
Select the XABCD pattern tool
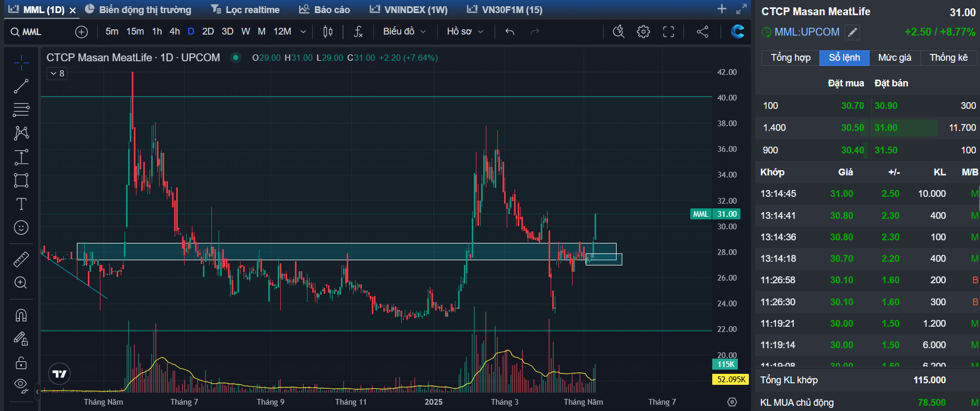click(x=21, y=133)
